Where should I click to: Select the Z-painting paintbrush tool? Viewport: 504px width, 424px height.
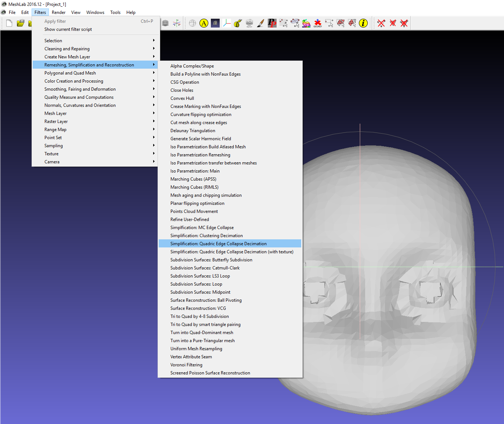coord(261,23)
